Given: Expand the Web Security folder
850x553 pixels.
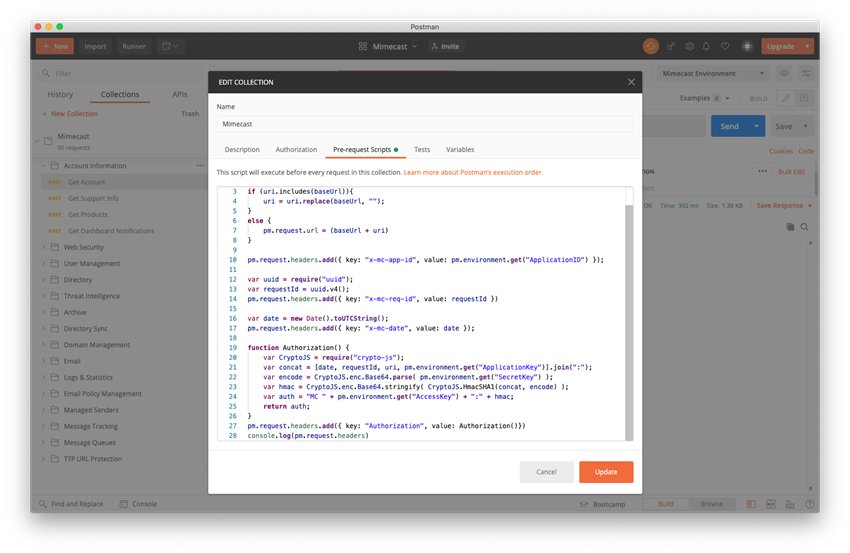Looking at the screenshot, I should coord(44,247).
